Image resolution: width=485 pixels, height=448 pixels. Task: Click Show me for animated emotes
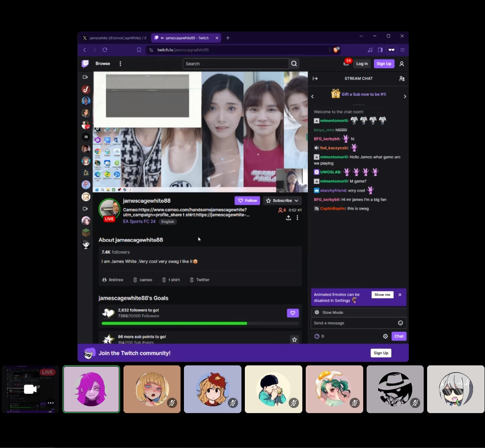(382, 295)
